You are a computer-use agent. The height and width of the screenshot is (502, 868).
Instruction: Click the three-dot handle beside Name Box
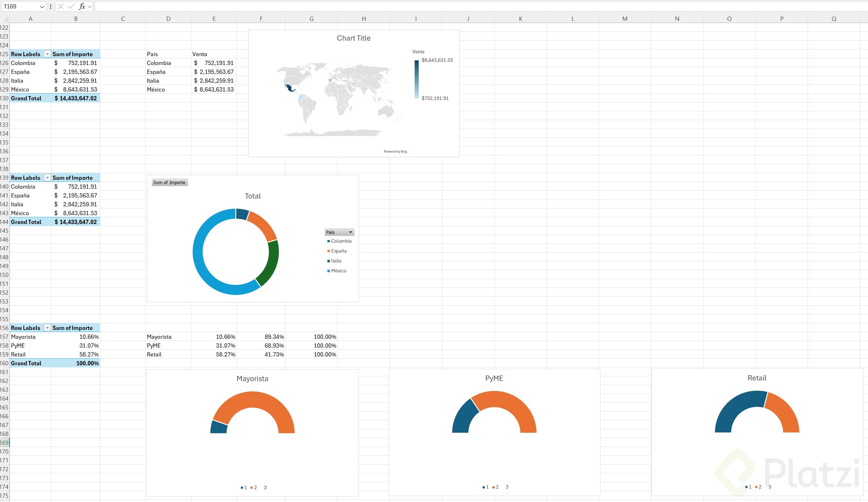50,6
